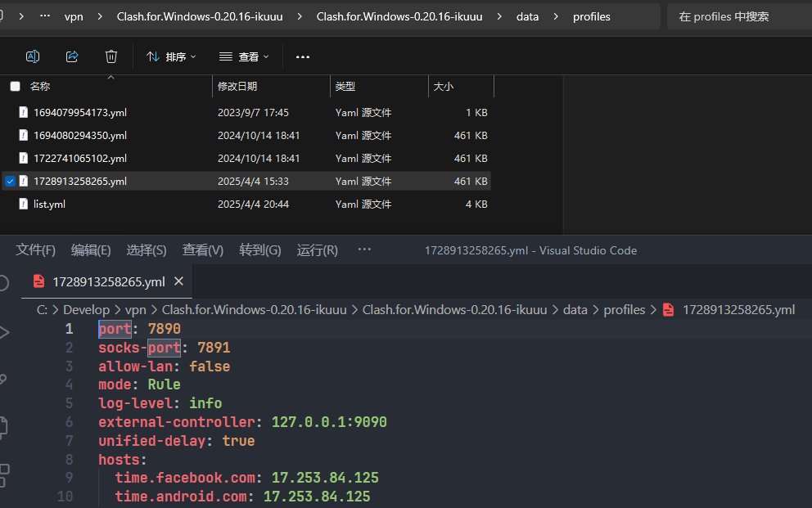
Task: Open the 查看(V) menu in VS Code
Action: [202, 250]
